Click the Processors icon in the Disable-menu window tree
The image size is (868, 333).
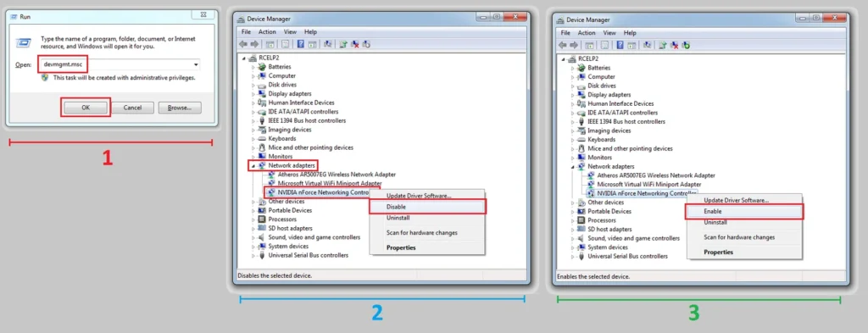pyautogui.click(x=262, y=219)
